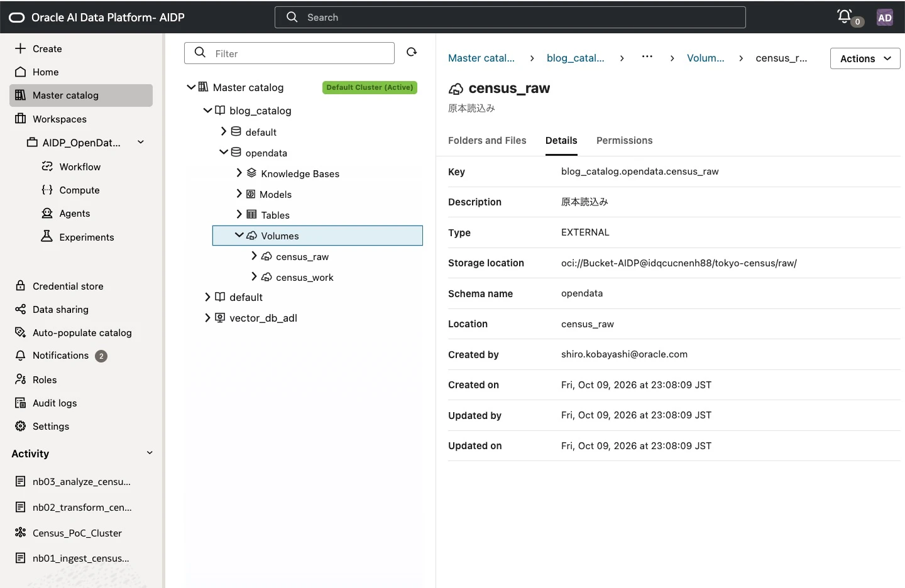The image size is (905, 588).
Task: Click the Compute icon
Action: click(x=47, y=190)
